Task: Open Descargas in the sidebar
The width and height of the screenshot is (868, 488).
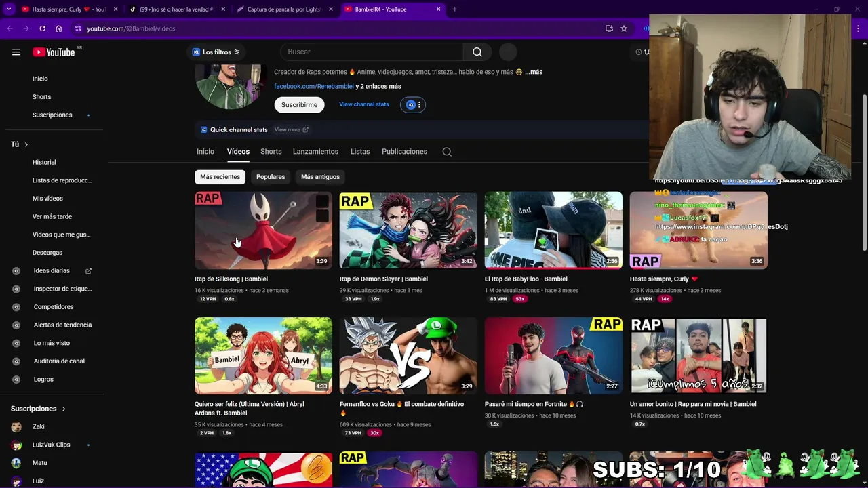Action: tap(47, 253)
